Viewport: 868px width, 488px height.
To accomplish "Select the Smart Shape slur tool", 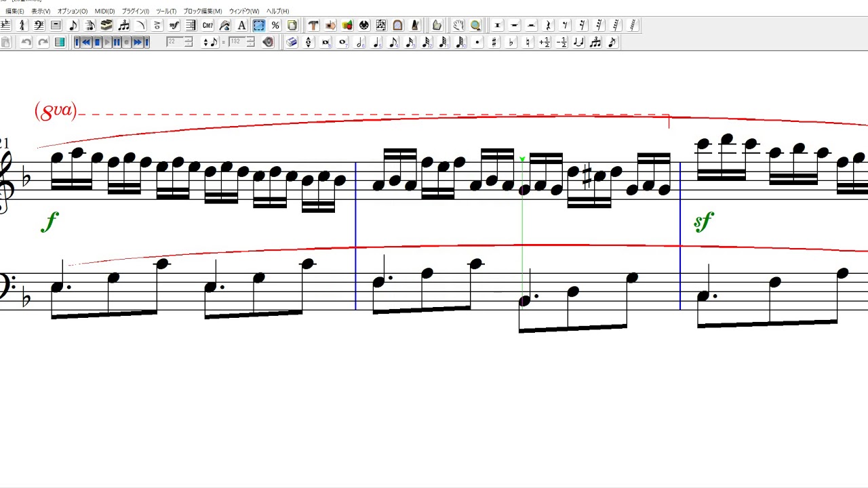I will (140, 26).
